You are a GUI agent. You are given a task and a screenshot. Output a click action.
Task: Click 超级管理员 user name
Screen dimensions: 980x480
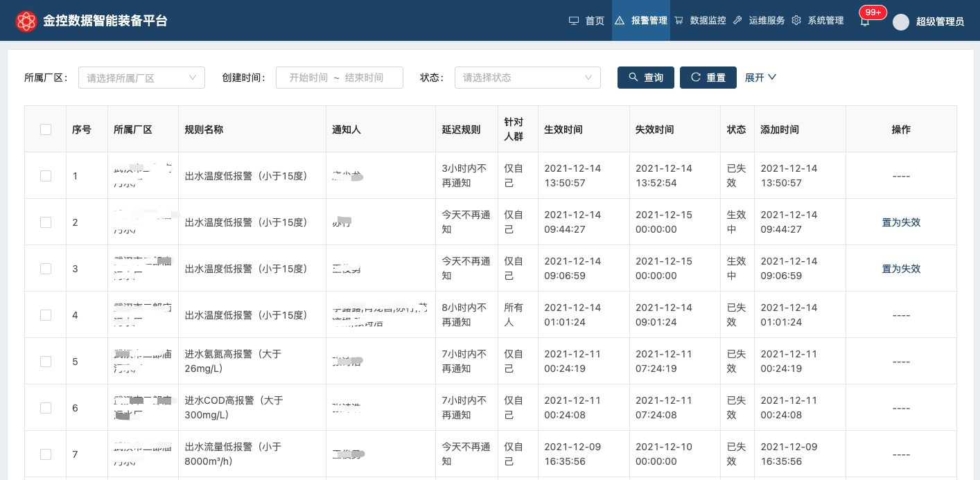pyautogui.click(x=940, y=22)
